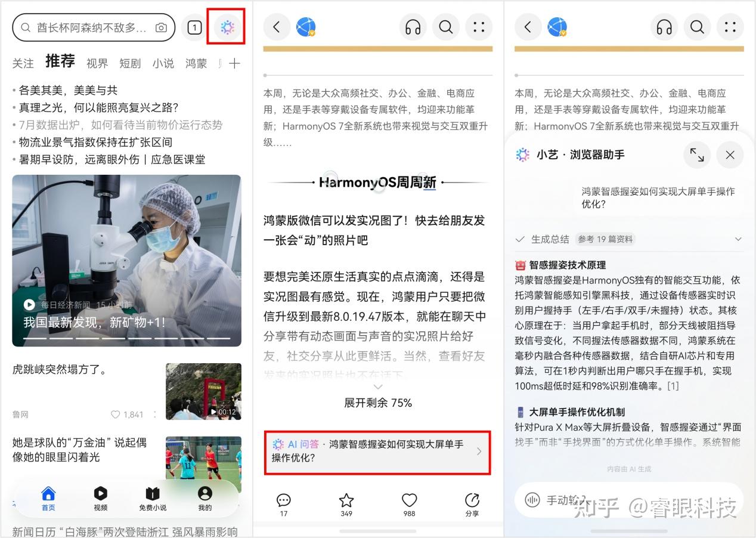Expand the 小艺 assistant panel to full screen

pyautogui.click(x=697, y=155)
